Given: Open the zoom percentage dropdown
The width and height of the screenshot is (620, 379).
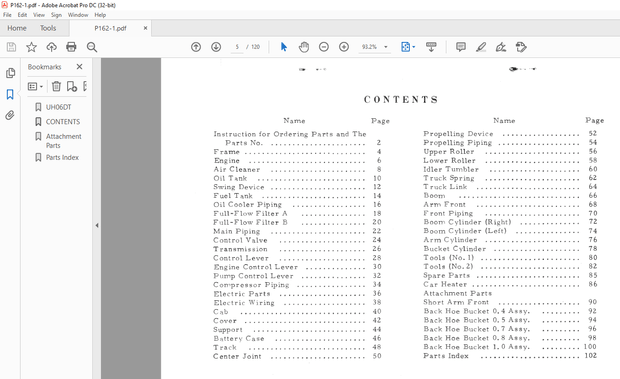Looking at the screenshot, I should 386,47.
